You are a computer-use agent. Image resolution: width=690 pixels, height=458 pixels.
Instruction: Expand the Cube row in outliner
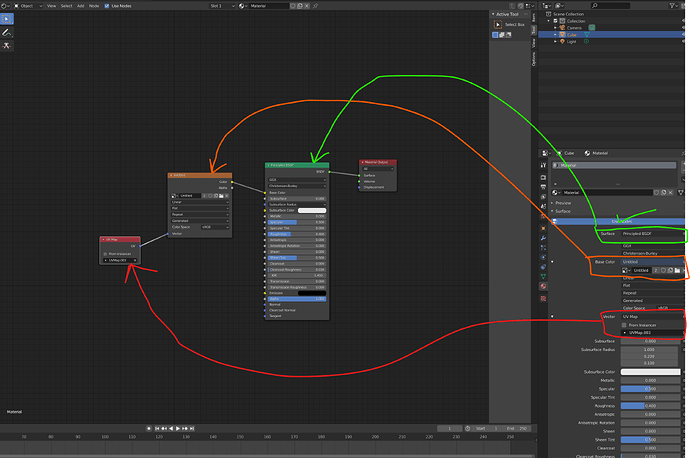click(x=555, y=34)
